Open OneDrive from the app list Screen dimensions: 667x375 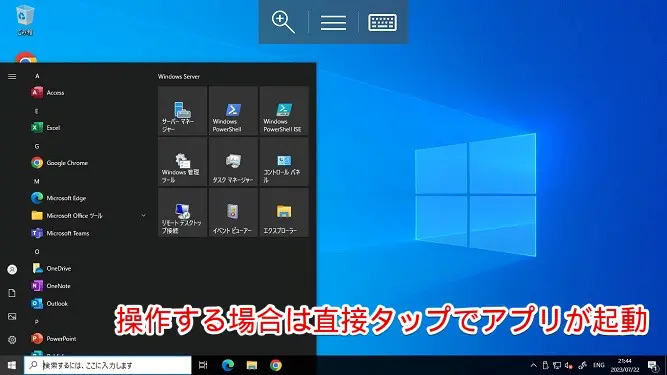(89, 269)
